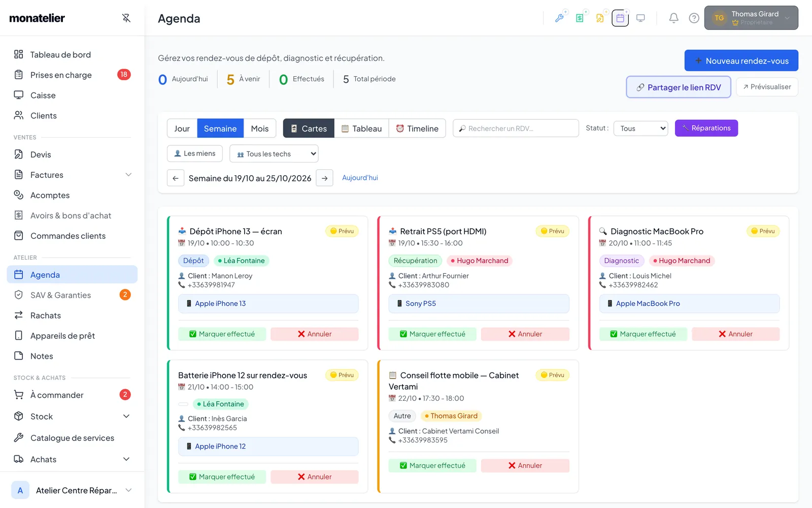Jump to Aujourd'hui link
This screenshot has height=508, width=812.
360,178
